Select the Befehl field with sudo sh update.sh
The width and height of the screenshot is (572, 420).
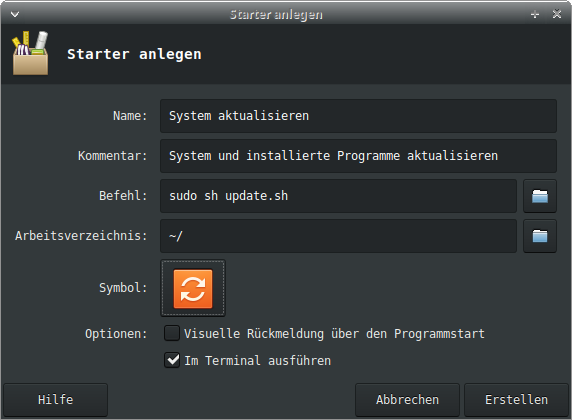[338, 196]
